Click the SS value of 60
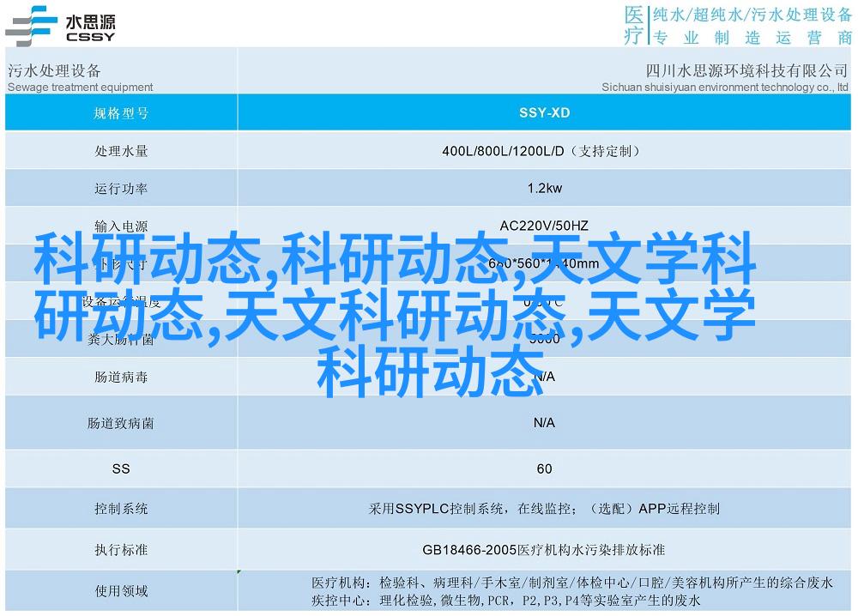Image resolution: width=858 pixels, height=616 pixels. [x=544, y=468]
